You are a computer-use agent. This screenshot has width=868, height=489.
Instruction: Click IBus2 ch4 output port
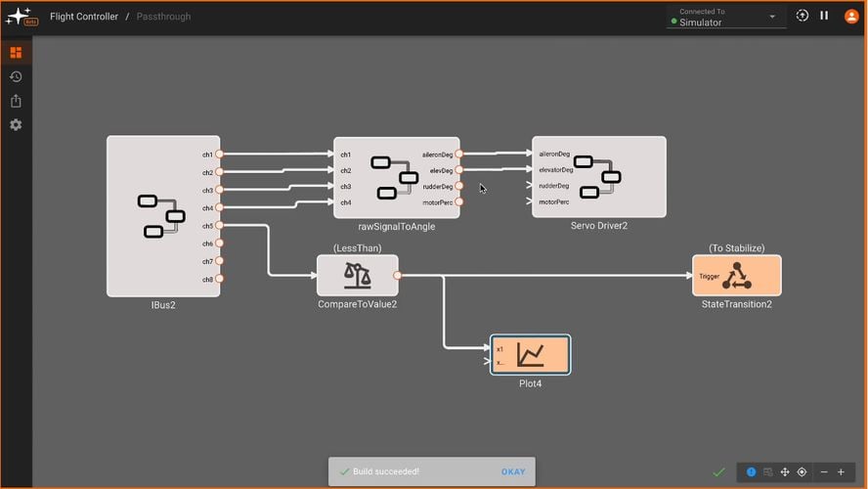click(x=219, y=207)
